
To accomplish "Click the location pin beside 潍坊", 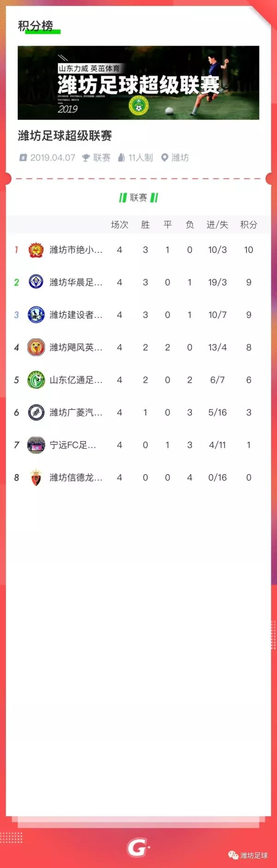I will tap(164, 158).
